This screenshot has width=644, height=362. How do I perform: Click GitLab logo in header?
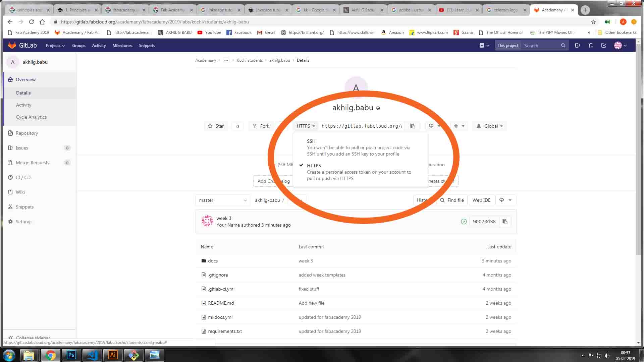[22, 45]
